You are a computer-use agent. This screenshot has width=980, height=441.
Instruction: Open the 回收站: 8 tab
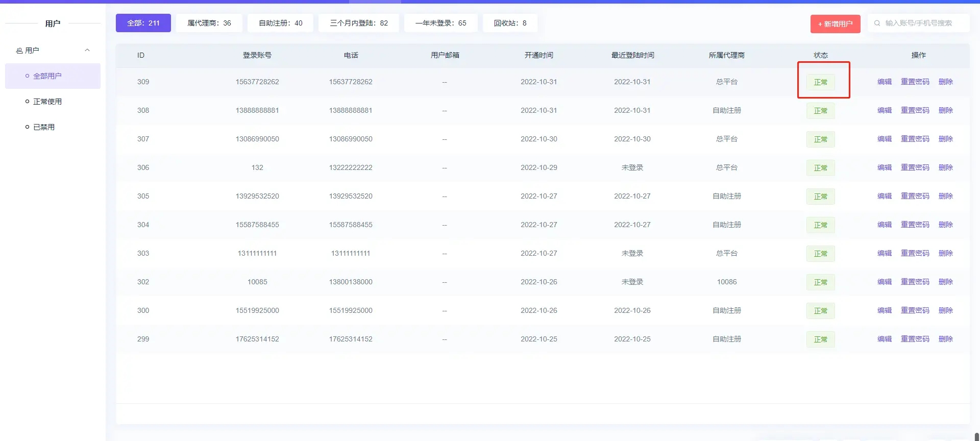[510, 23]
